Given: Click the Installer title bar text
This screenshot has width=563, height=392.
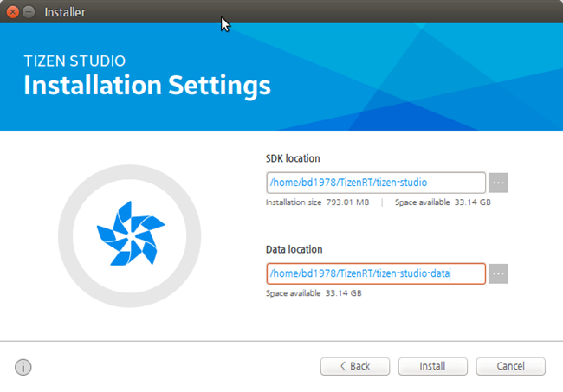Looking at the screenshot, I should (63, 13).
